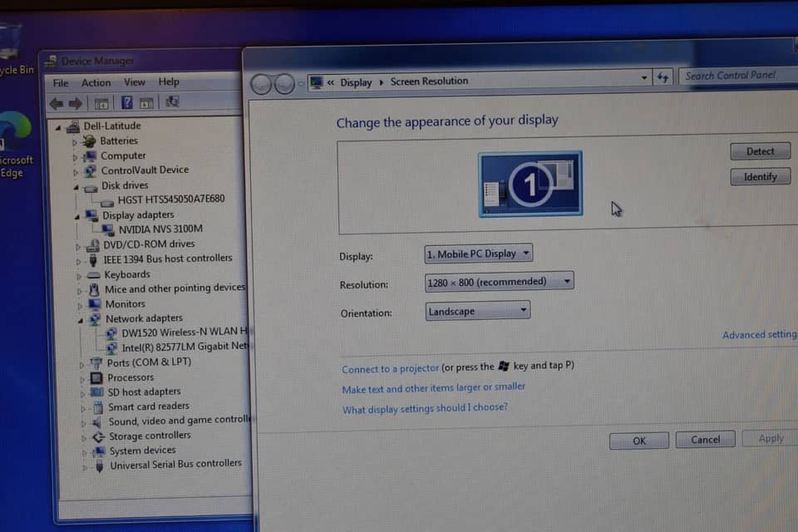Open Advanced settings link
Viewport: 798px width, 532px height.
pos(760,334)
